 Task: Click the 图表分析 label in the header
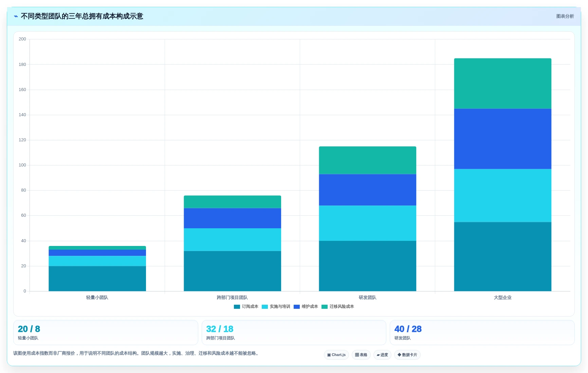pos(565,16)
